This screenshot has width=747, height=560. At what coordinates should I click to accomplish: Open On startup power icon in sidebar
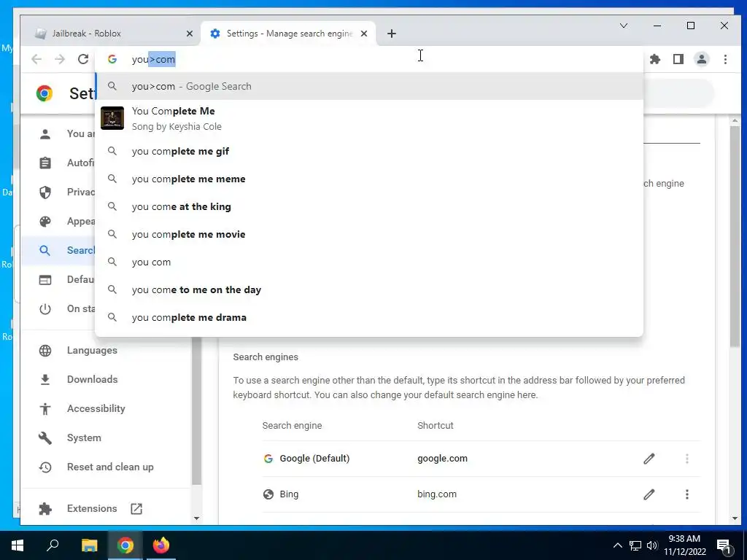[45, 308]
